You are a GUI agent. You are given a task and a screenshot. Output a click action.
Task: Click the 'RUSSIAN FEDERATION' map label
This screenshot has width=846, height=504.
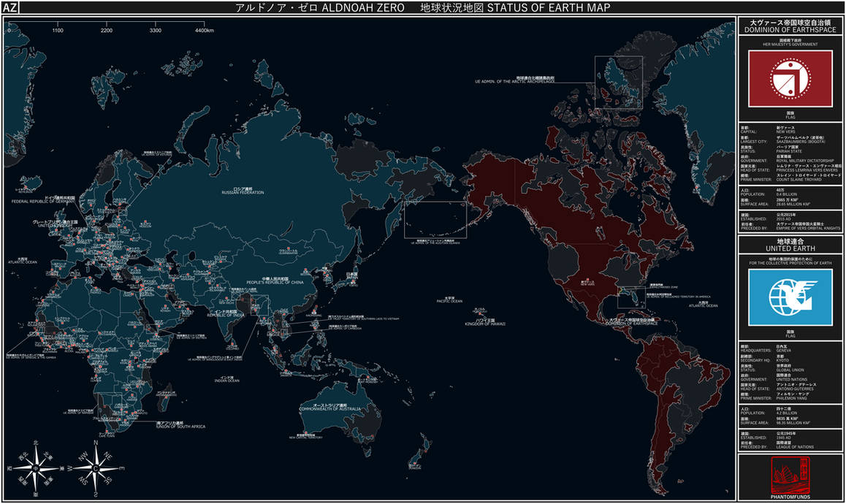pyautogui.click(x=243, y=193)
